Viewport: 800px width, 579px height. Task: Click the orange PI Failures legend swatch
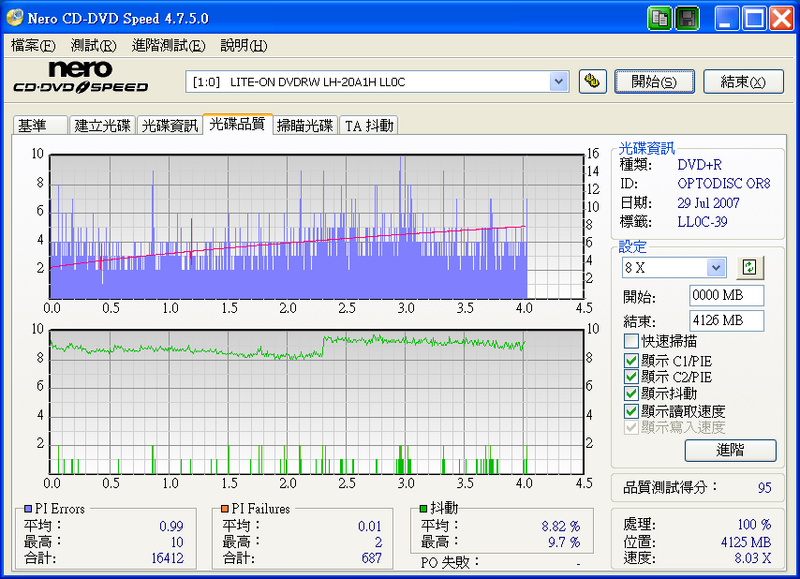click(x=225, y=509)
